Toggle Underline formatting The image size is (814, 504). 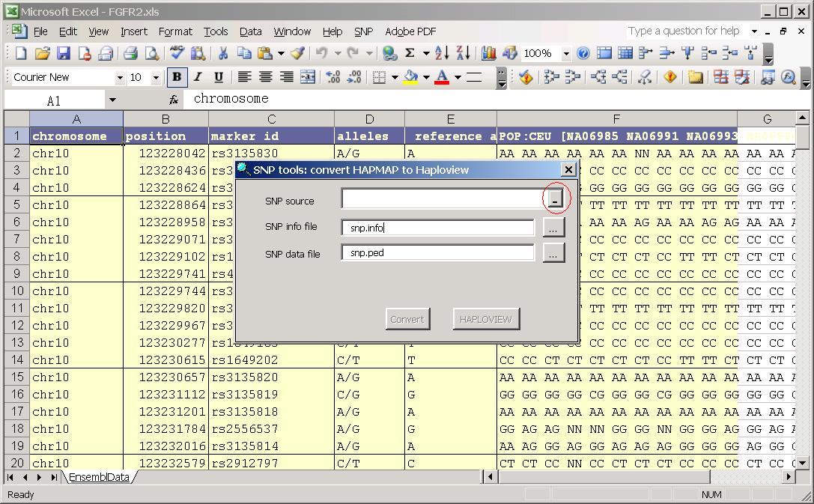coord(219,77)
